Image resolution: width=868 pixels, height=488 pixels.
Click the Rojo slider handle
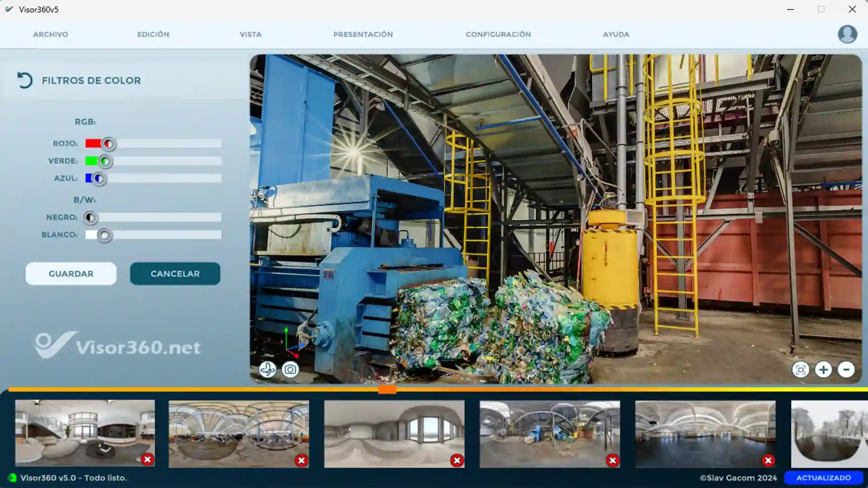coord(108,144)
